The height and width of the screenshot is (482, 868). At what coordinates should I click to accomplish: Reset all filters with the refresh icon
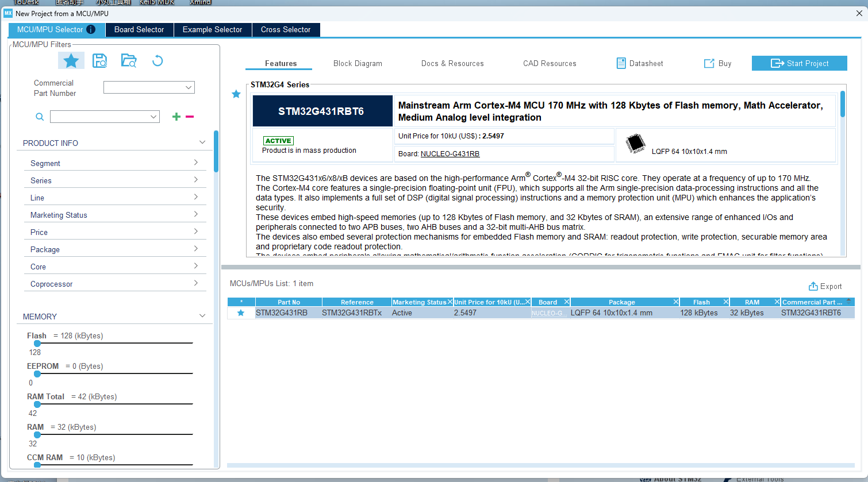point(158,60)
